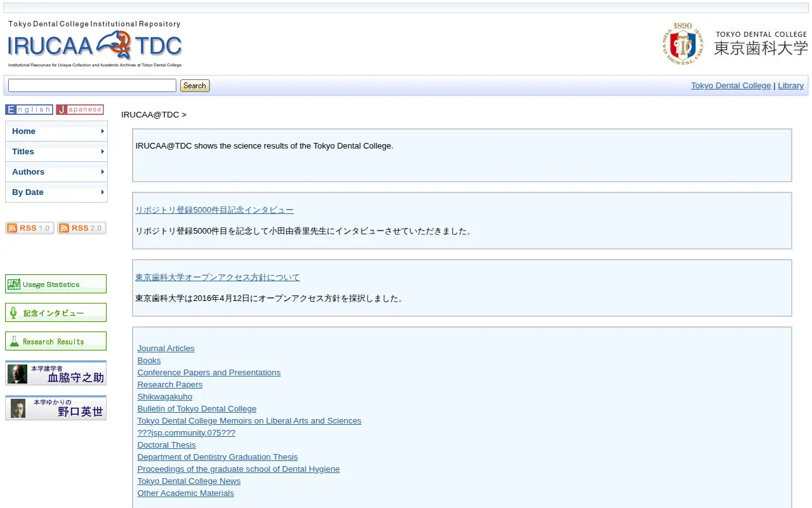Open the Usage Statistics banner
812x508 pixels.
[x=56, y=284]
